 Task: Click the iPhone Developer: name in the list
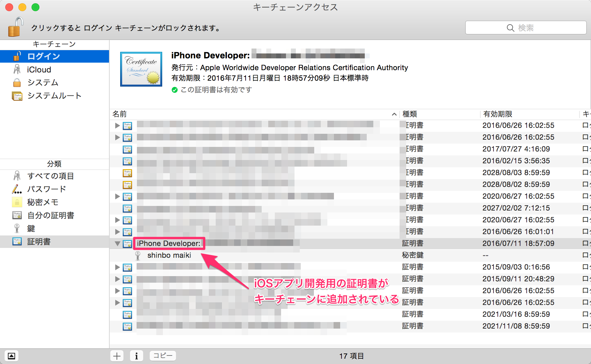[x=169, y=243]
